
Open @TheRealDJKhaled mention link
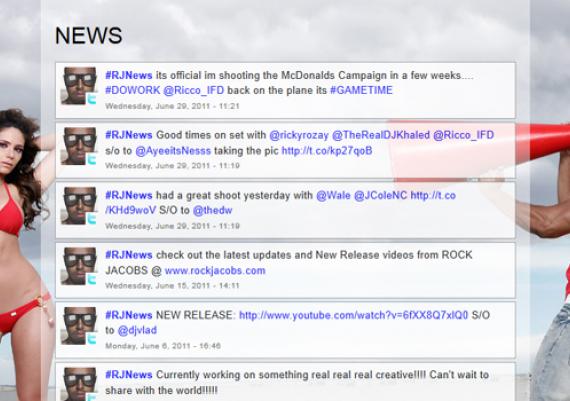click(381, 135)
